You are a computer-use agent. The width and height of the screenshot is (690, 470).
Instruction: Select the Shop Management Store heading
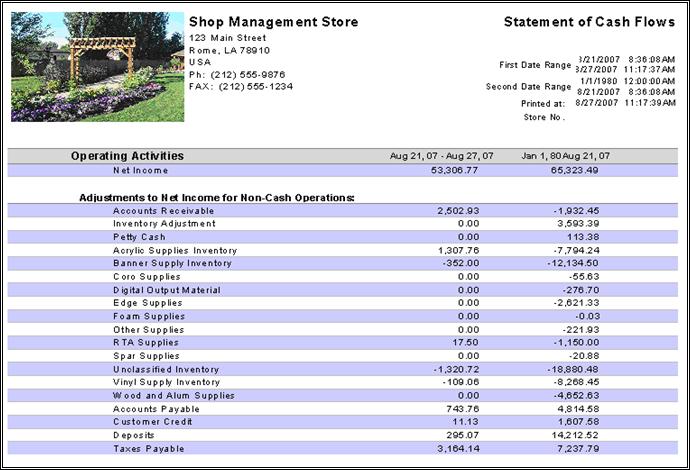pos(273,22)
